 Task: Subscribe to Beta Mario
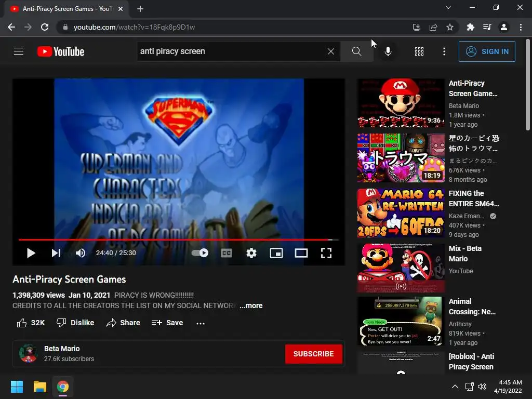(313, 354)
